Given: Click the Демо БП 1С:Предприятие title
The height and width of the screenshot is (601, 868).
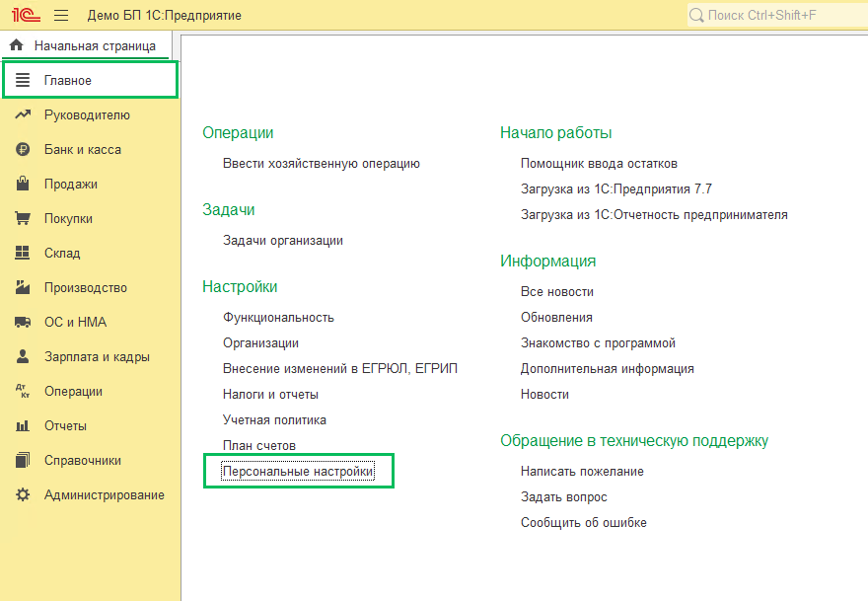Looking at the screenshot, I should point(165,16).
